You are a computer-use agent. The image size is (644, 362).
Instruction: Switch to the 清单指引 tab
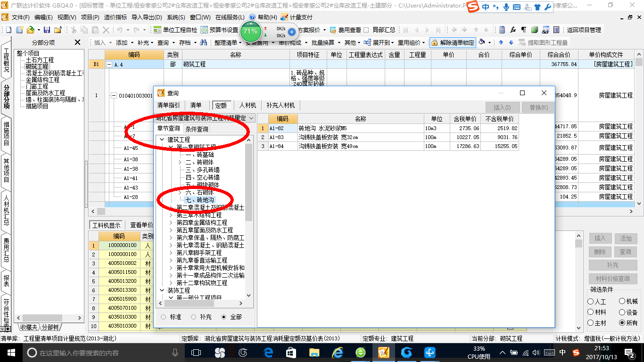pos(168,105)
